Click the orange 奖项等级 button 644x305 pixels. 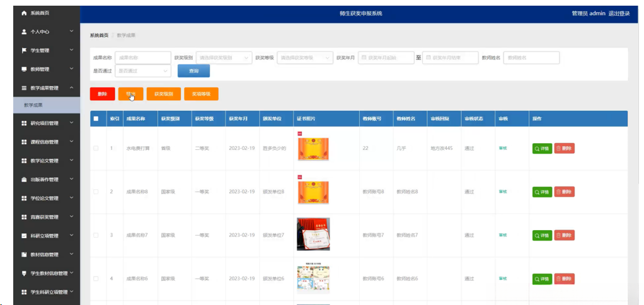201,94
